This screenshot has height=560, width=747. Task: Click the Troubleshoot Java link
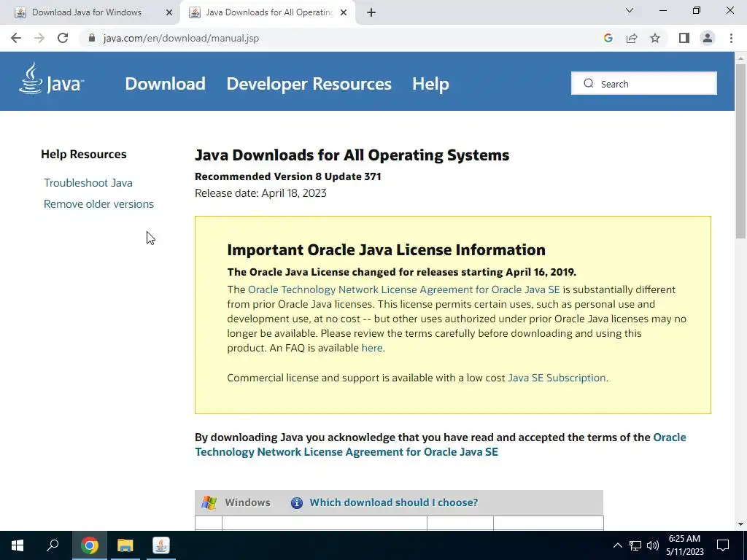(88, 183)
